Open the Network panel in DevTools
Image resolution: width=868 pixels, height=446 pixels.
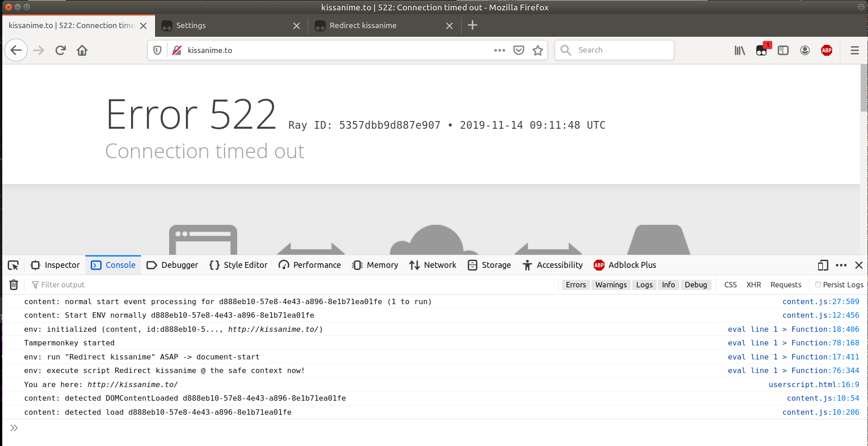coord(432,265)
